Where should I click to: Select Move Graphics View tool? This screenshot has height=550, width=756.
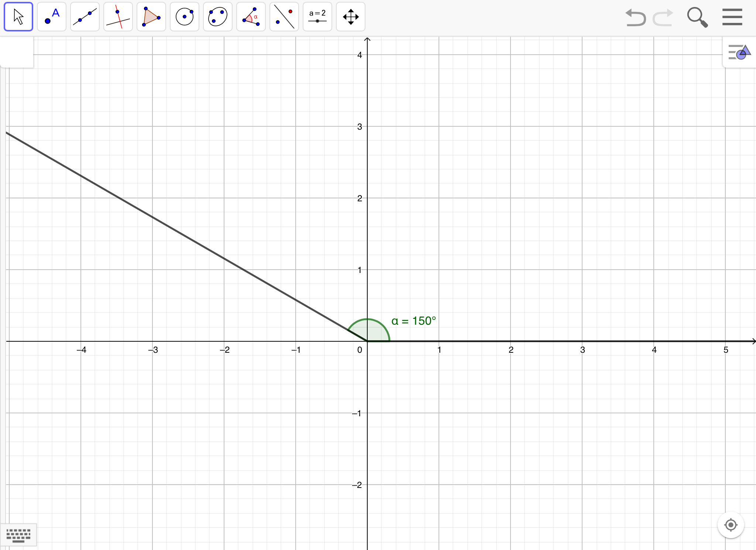point(351,17)
